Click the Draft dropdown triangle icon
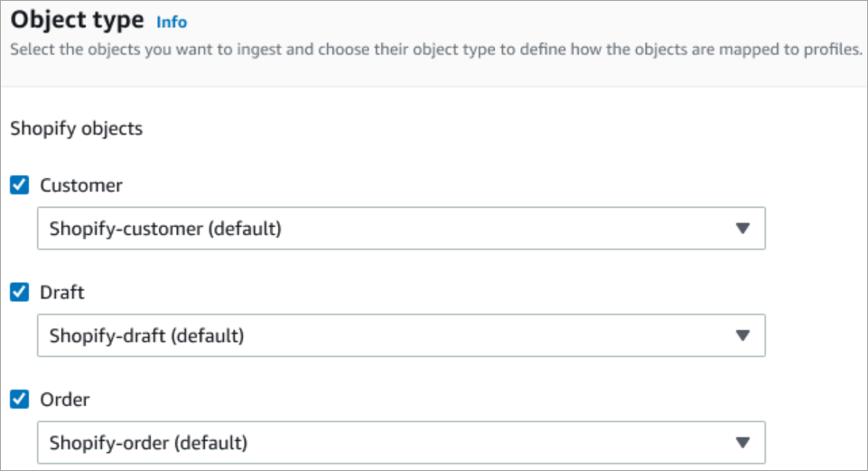The image size is (868, 471). click(742, 335)
